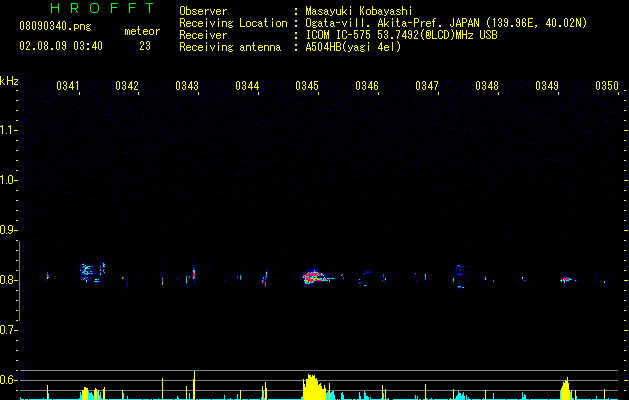This screenshot has width=629, height=400.
Task: Click the kHz axis unit label
Action: [x=9, y=81]
